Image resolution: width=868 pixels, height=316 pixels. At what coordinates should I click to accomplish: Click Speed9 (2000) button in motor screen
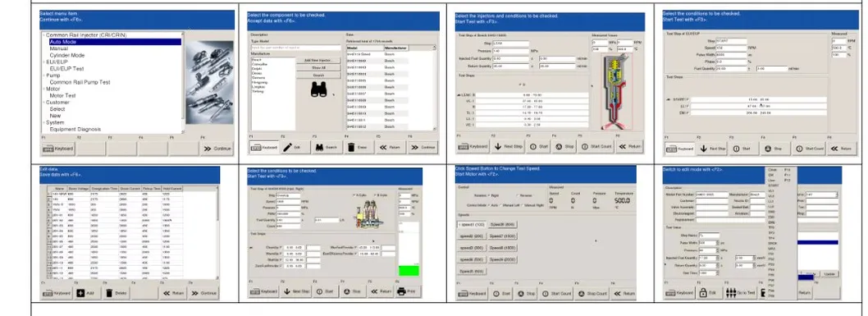(502, 259)
